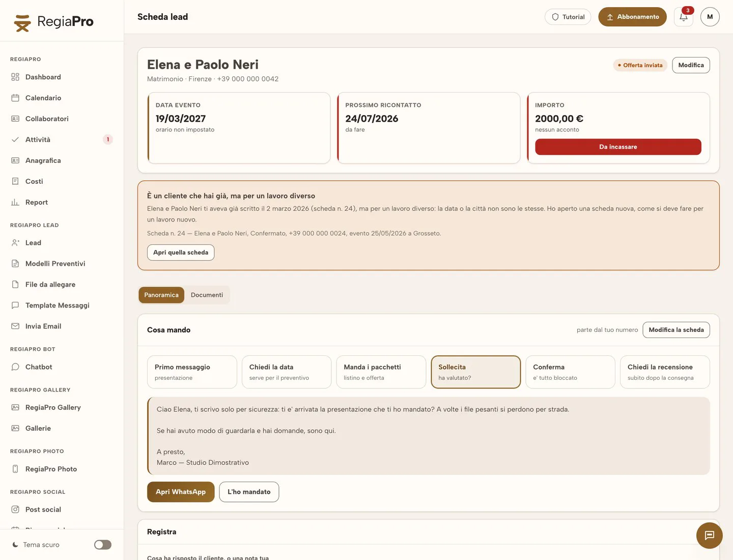733x560 pixels.
Task: Click the Tutorial button
Action: tap(568, 17)
